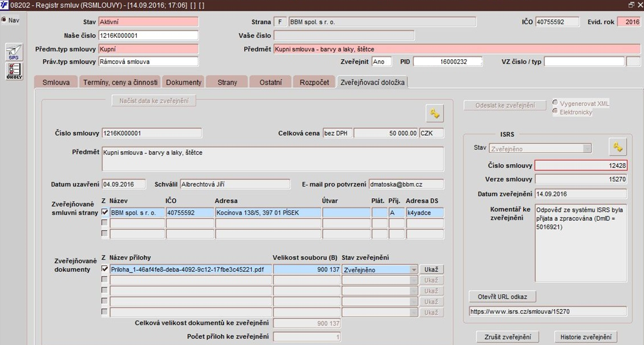Viewport: 644px width, 345px height.
Task: Open the ISRS Stav Zveřejněno dropdown
Action: point(587,149)
